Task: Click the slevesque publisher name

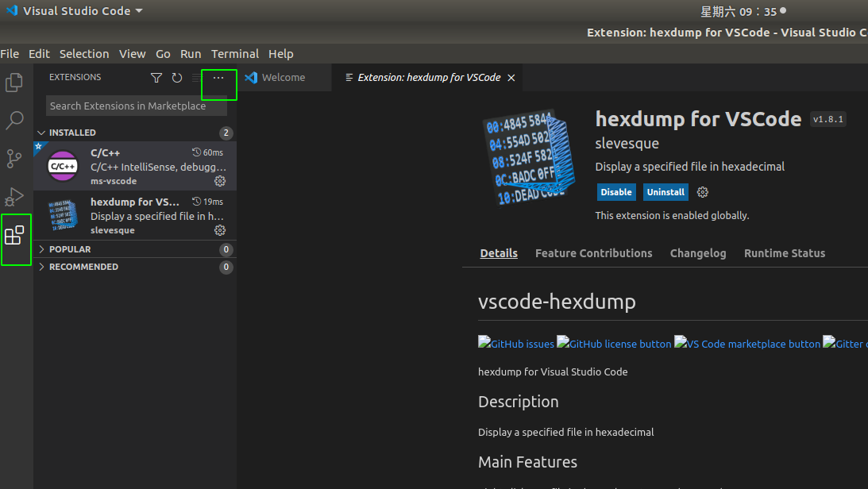Action: (x=627, y=143)
